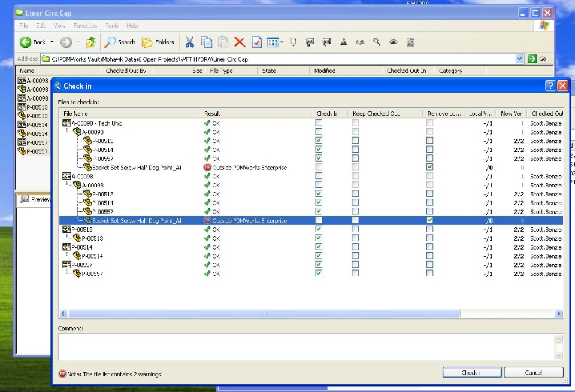The image size is (575, 392).
Task: Click Explorer's Modified column header
Action: pyautogui.click(x=346, y=71)
